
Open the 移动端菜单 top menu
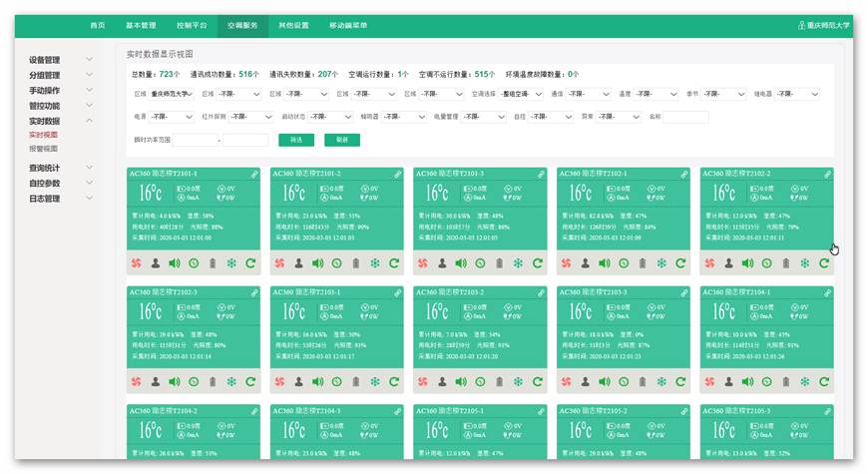point(348,26)
